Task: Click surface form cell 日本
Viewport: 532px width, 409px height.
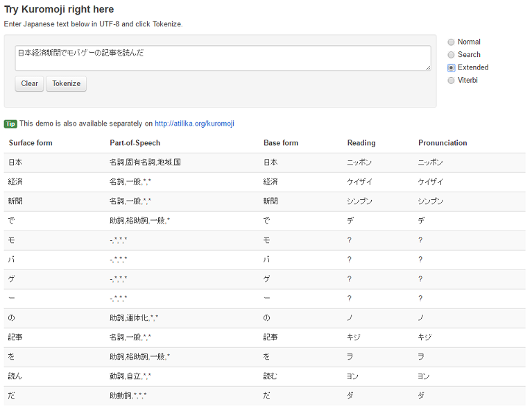Action: (15, 162)
